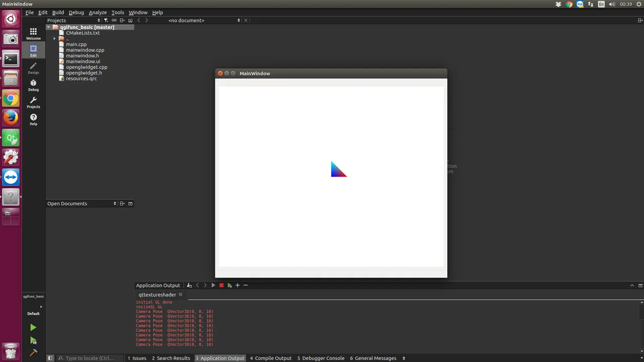Image resolution: width=644 pixels, height=362 pixels.
Task: Collapse the Application Output pane with chevron
Action: click(632, 285)
